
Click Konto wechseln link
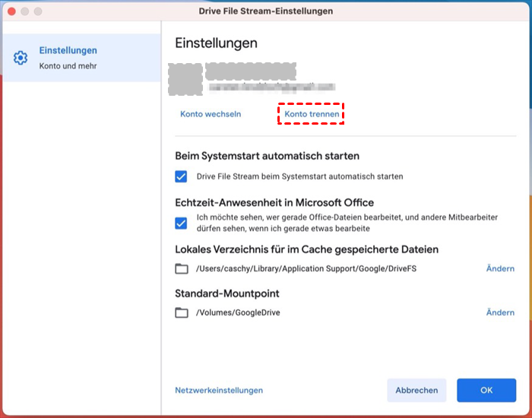click(211, 114)
